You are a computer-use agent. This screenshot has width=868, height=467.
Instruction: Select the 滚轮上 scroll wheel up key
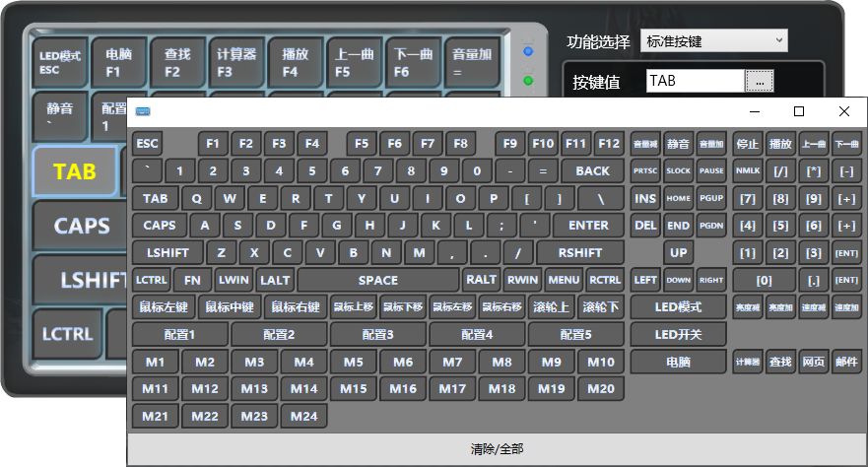point(551,307)
